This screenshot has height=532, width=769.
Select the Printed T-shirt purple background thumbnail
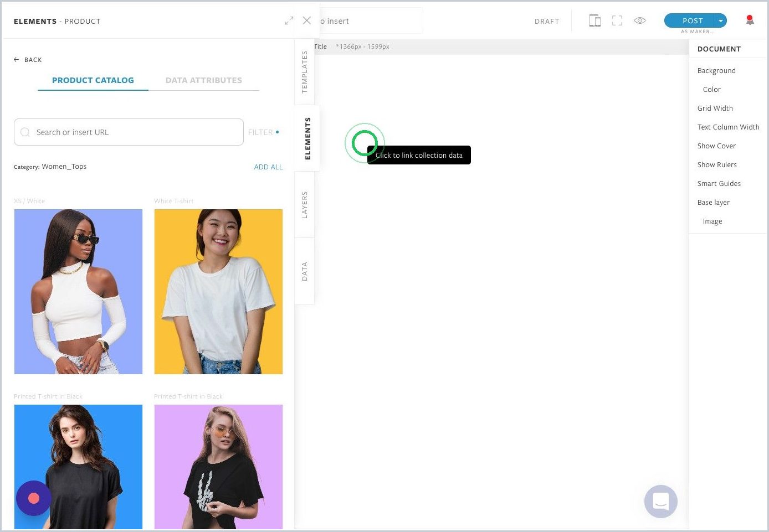pyautogui.click(x=218, y=467)
